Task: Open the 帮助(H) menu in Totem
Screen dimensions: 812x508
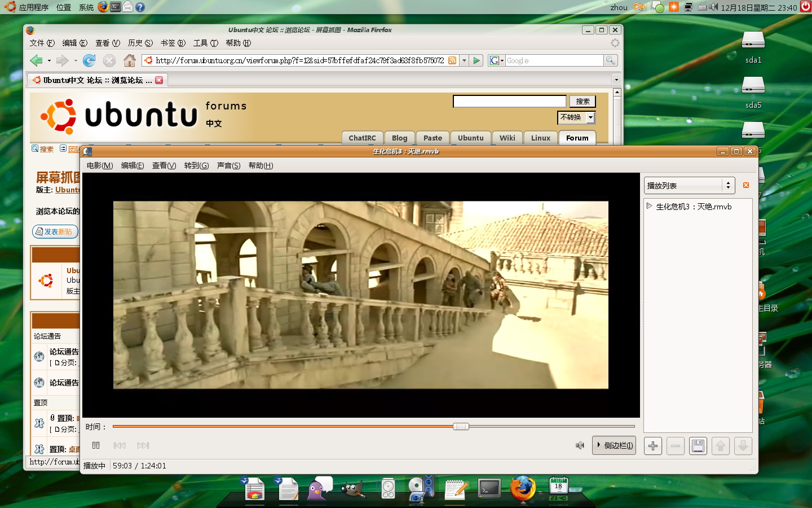Action: tap(261, 165)
